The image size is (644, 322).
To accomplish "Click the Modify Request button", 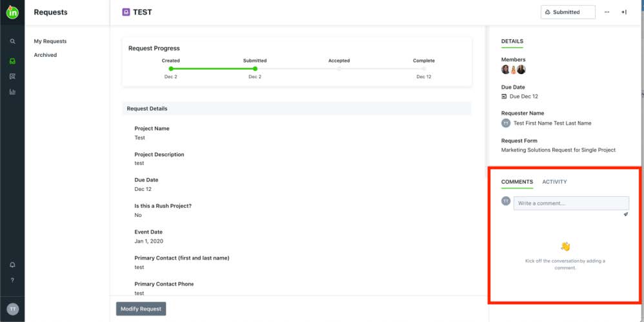I will click(x=141, y=309).
